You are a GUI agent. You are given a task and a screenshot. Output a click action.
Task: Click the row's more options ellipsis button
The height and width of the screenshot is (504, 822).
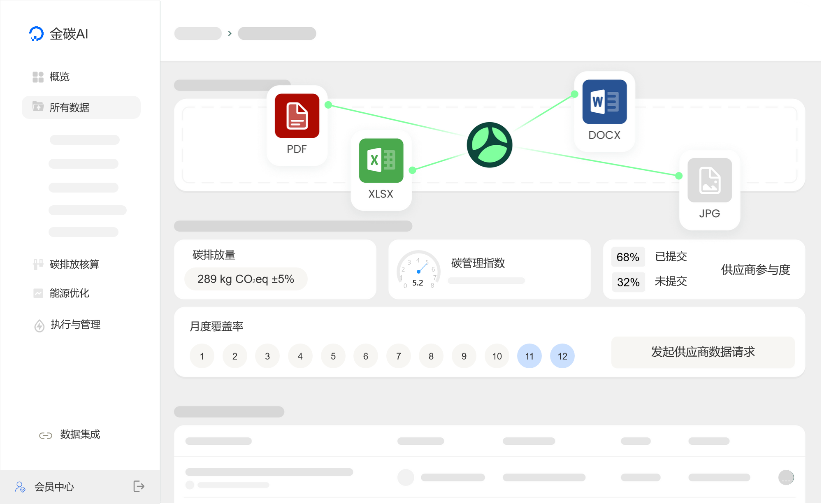(785, 478)
